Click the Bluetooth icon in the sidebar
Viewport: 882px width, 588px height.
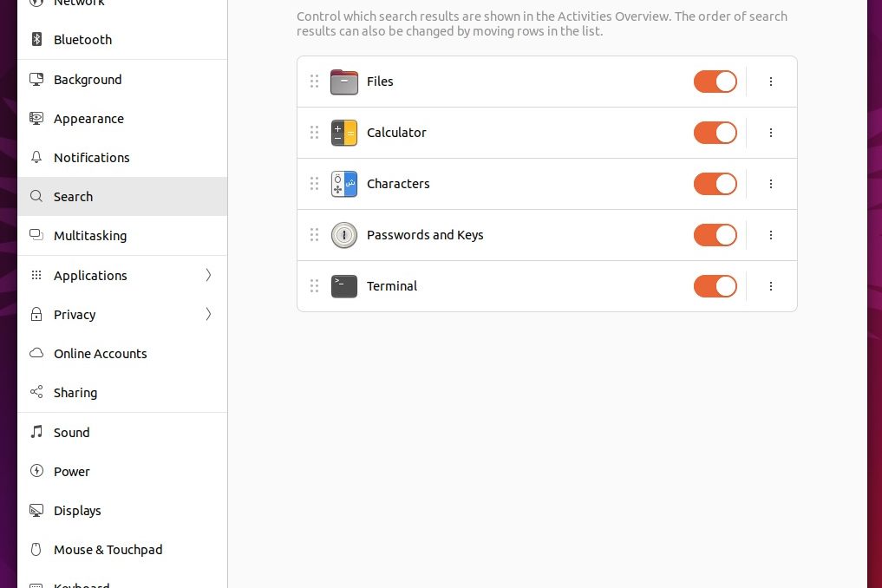[36, 39]
